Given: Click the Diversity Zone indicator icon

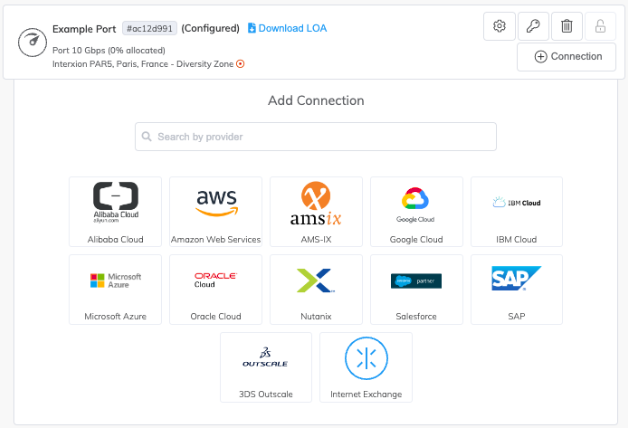Looking at the screenshot, I should click(x=240, y=64).
